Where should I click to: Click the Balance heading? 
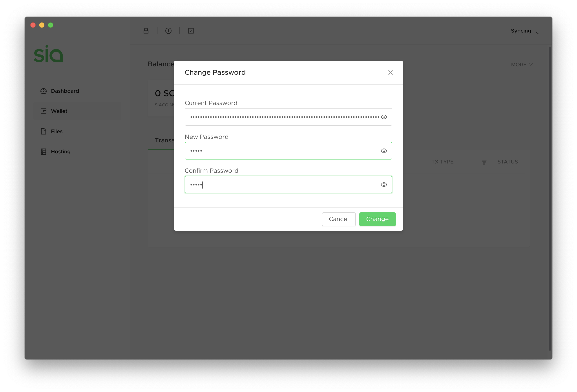161,64
